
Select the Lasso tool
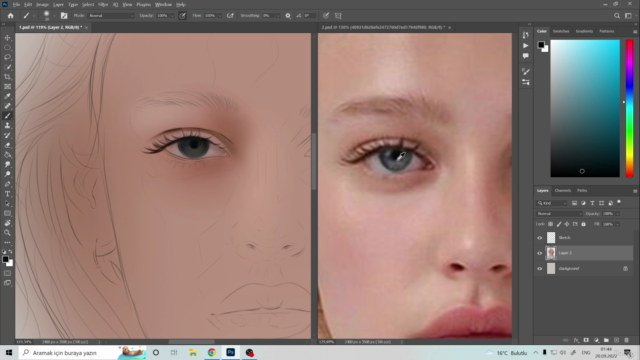click(7, 57)
